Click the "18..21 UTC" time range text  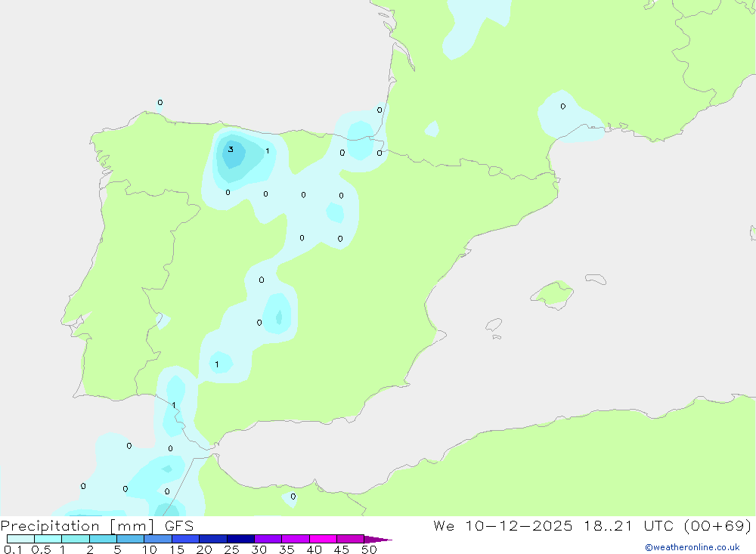click(629, 526)
